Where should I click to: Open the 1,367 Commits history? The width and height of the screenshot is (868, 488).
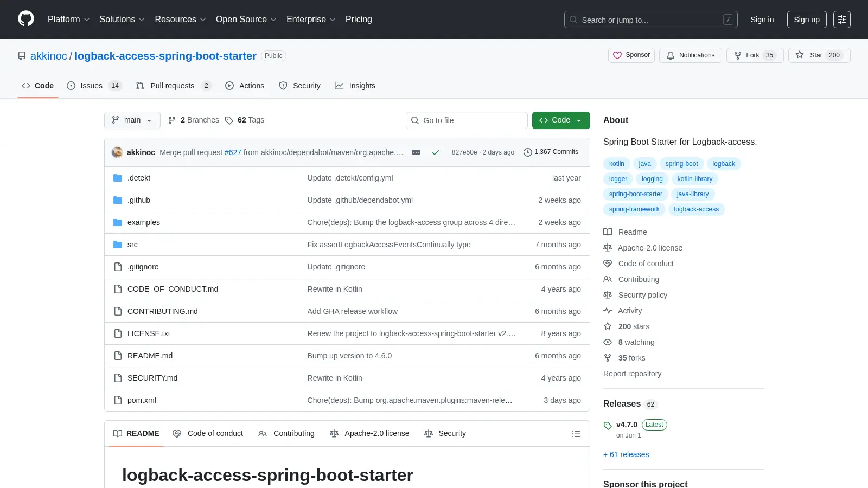point(551,152)
